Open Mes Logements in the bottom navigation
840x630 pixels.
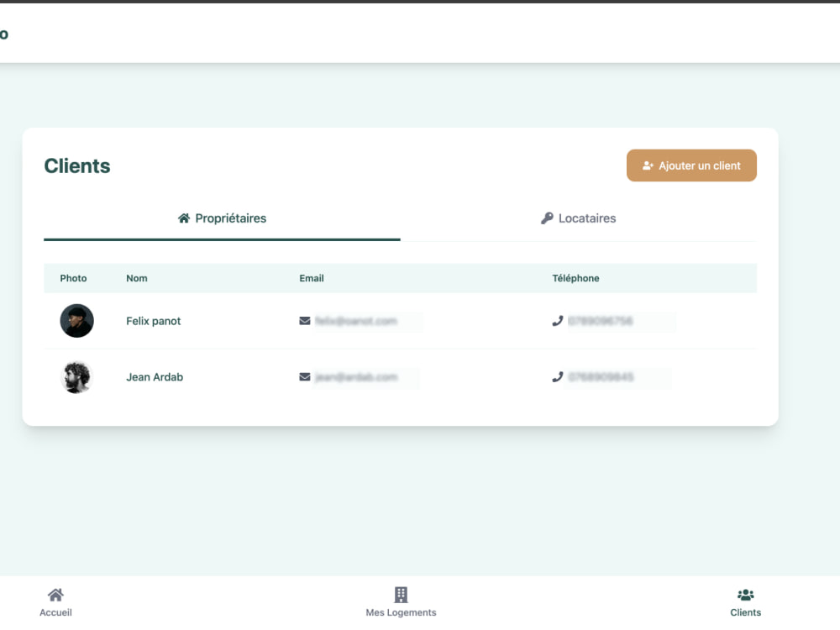(x=401, y=602)
